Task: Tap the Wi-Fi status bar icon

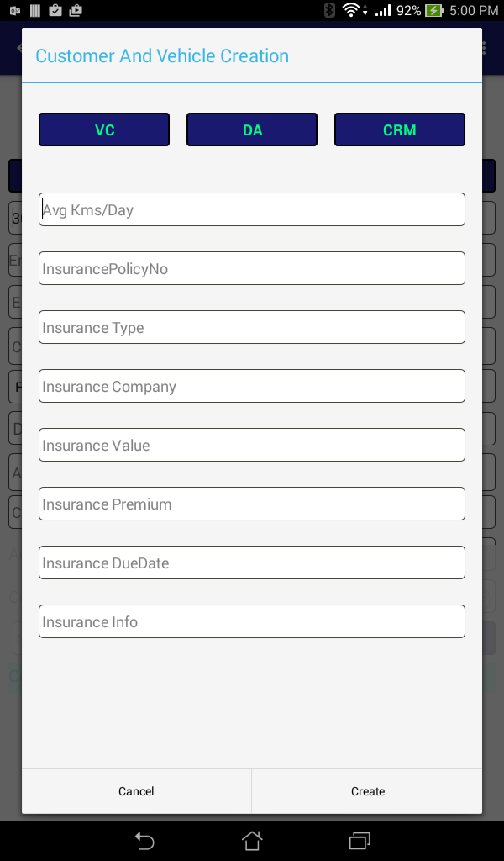Action: click(350, 10)
